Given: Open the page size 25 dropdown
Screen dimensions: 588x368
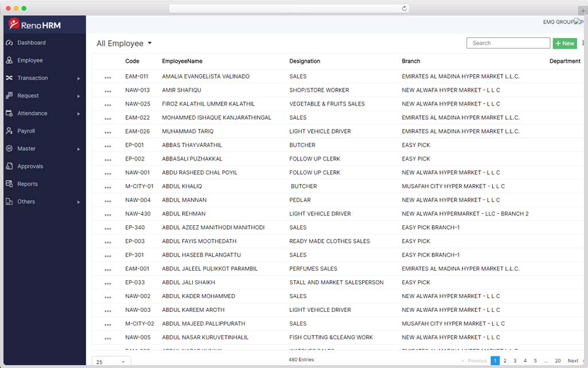Looking at the screenshot, I should [111, 362].
